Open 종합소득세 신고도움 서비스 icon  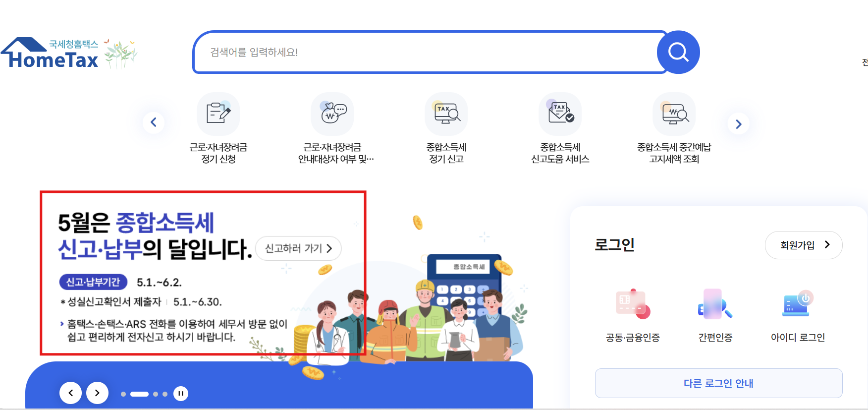click(x=560, y=114)
